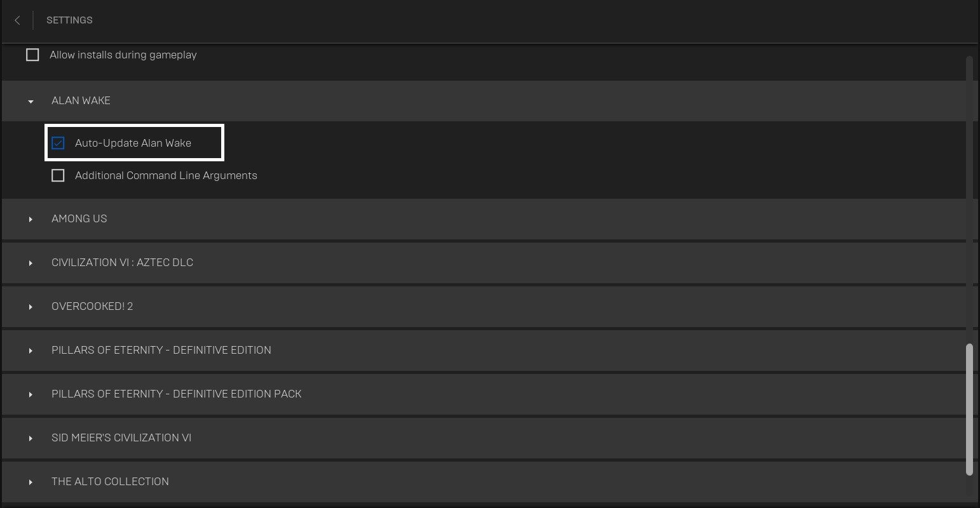Screen dimensions: 980x508
Task: Click the Auto-Update Alan Wake label
Action: tap(133, 143)
